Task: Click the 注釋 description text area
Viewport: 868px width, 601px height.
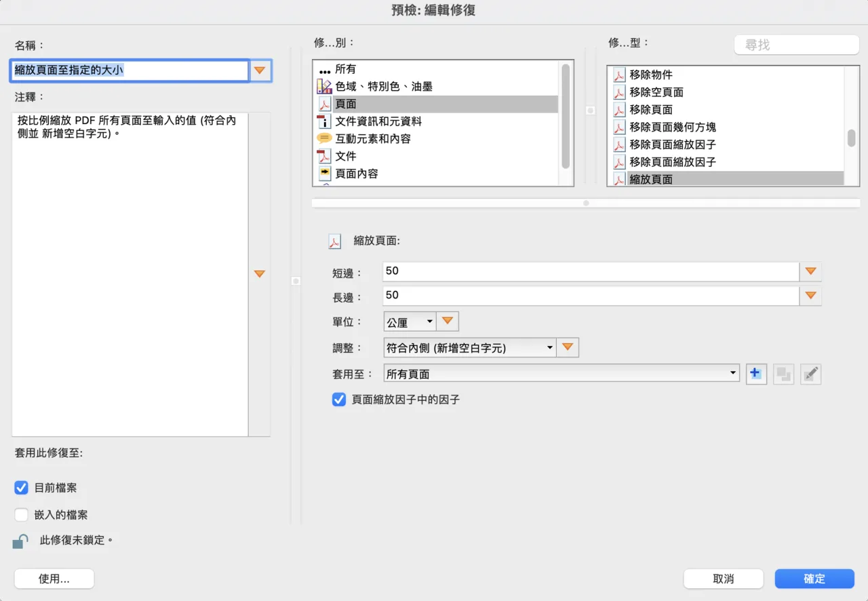Action: 130,274
